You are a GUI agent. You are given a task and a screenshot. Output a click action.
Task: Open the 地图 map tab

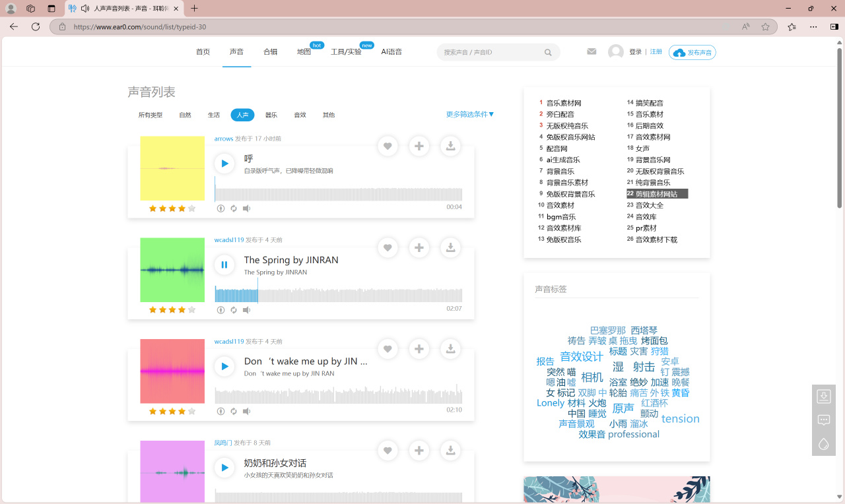click(304, 52)
